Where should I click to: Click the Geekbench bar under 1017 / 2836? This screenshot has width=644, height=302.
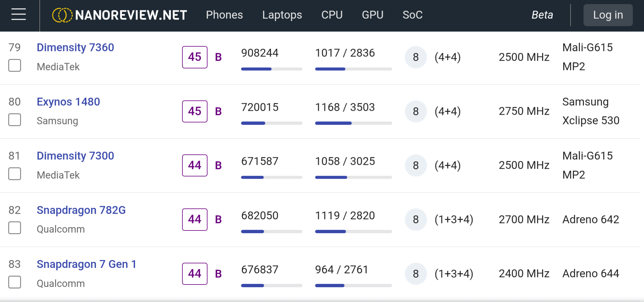click(x=354, y=69)
